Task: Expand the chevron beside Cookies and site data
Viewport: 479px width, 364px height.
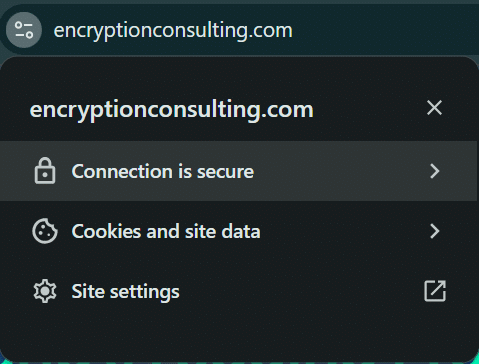Action: click(435, 231)
